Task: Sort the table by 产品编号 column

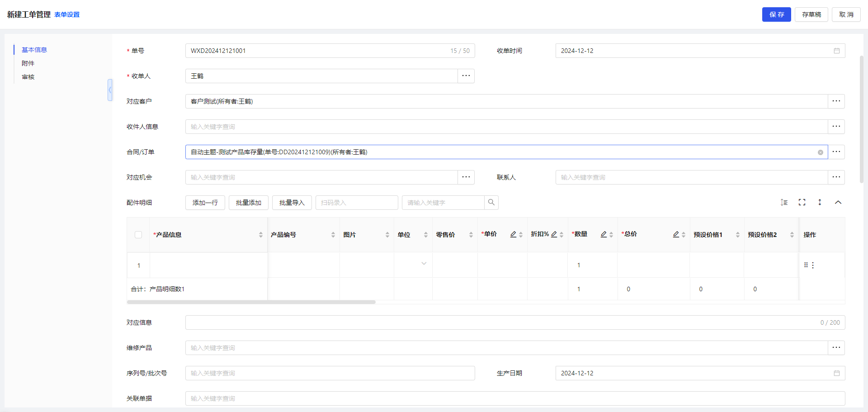Action: [x=333, y=235]
